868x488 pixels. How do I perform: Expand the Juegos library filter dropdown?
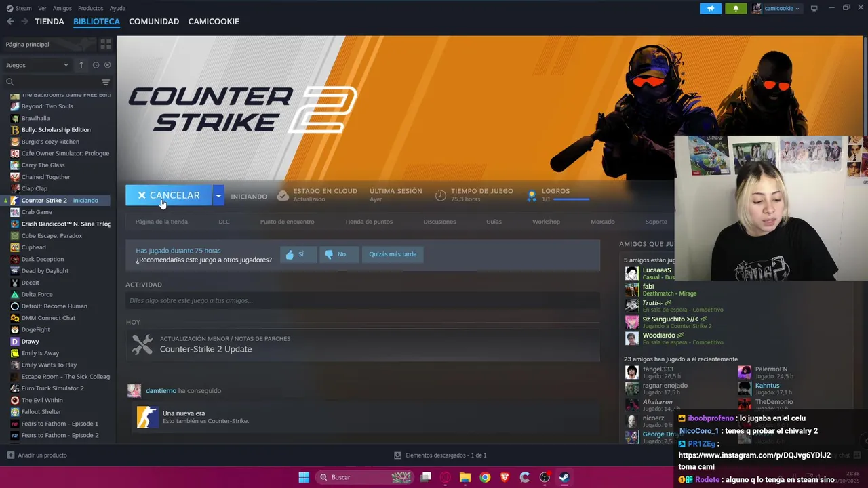point(37,65)
